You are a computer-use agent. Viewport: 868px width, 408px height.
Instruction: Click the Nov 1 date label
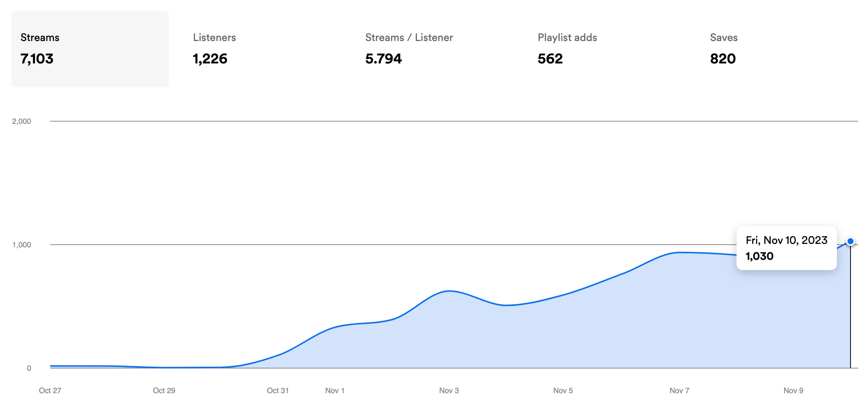(335, 391)
